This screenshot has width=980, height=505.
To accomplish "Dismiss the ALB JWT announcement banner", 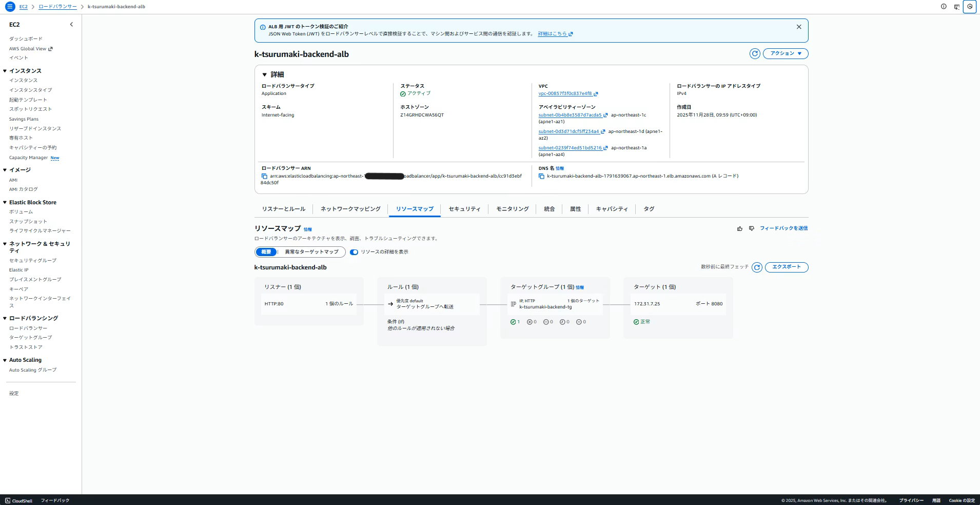I will (x=799, y=27).
